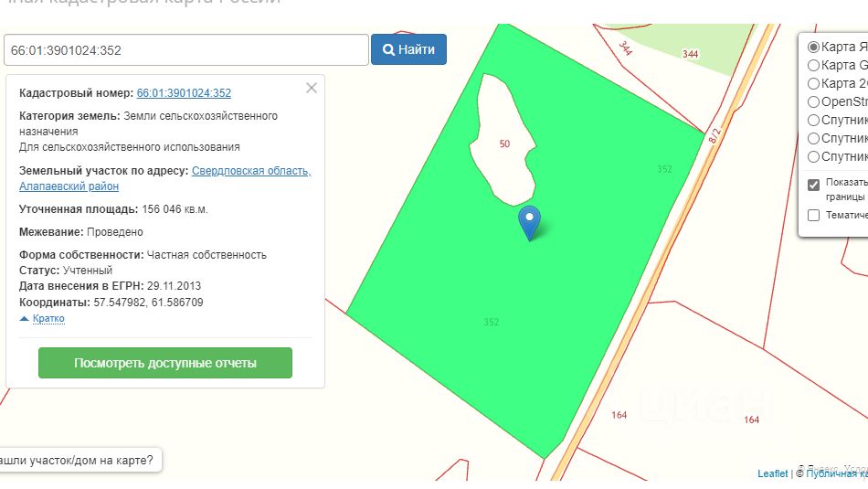Click the cadastral number search field
The height and width of the screenshot is (489, 868).
186,50
